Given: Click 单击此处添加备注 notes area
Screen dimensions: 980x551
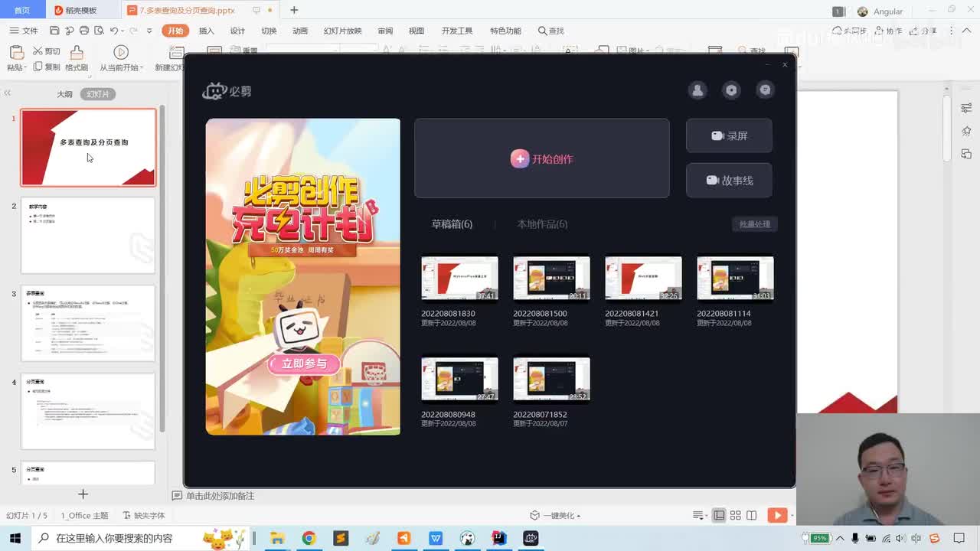Looking at the screenshot, I should coord(220,496).
